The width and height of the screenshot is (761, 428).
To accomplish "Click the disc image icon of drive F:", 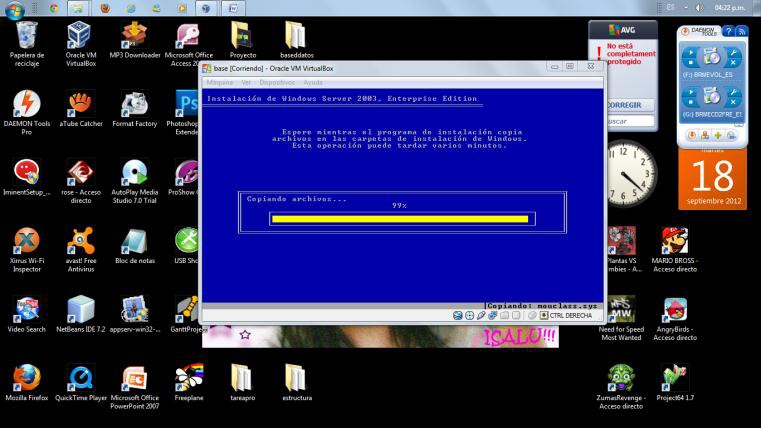I will [712, 55].
